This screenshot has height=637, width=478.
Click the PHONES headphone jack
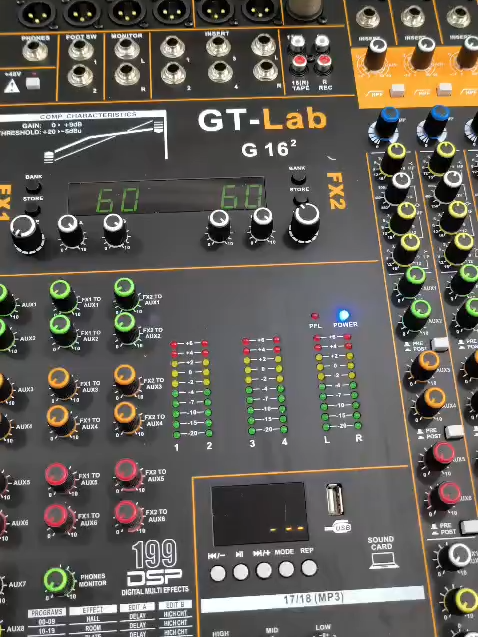click(35, 51)
